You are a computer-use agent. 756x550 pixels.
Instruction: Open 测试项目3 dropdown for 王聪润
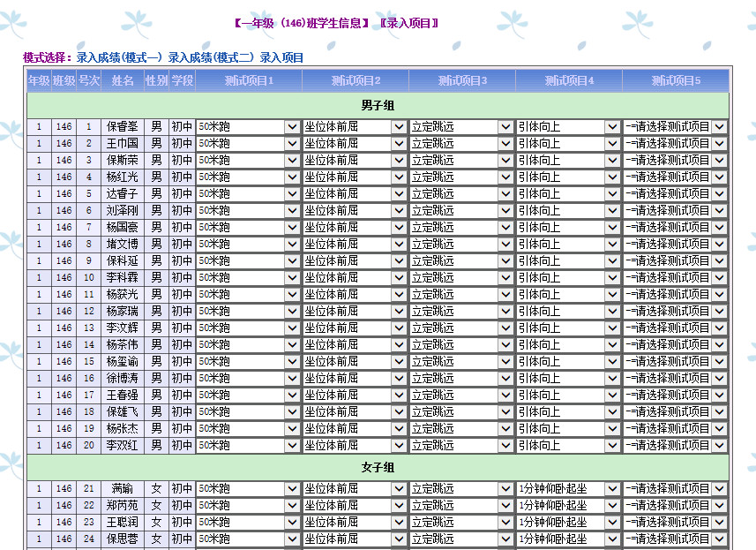(462, 523)
